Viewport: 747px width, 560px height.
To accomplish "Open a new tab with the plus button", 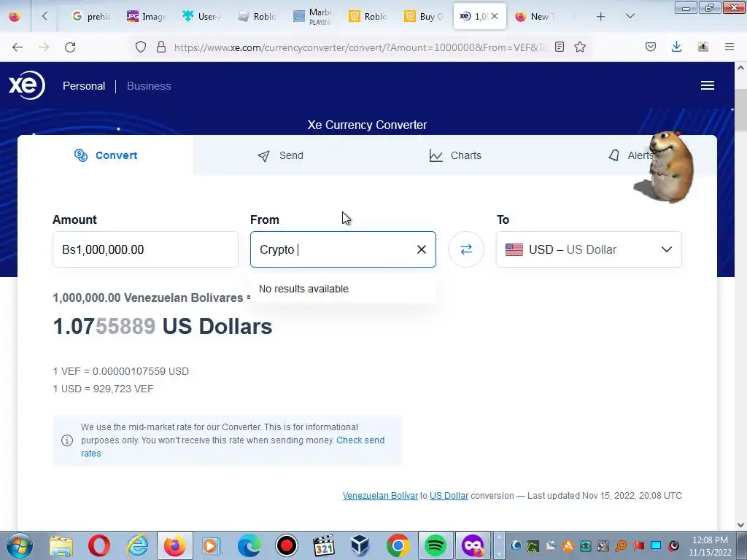I will click(601, 17).
